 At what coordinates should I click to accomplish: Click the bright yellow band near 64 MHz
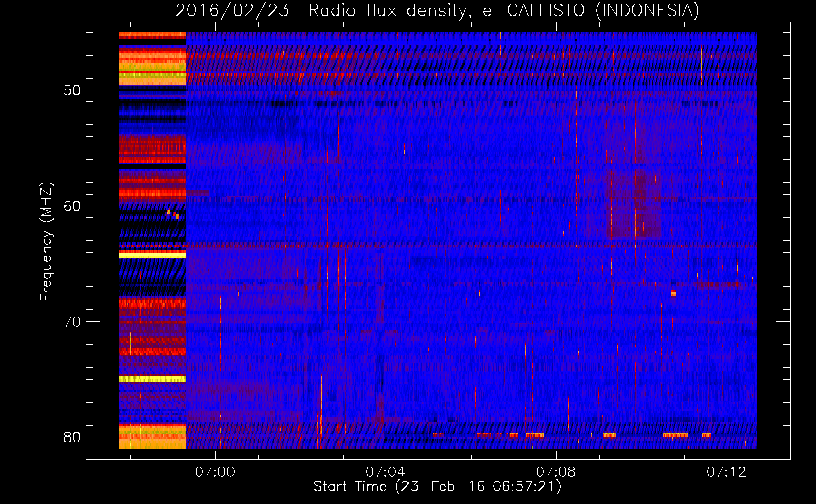pos(152,256)
